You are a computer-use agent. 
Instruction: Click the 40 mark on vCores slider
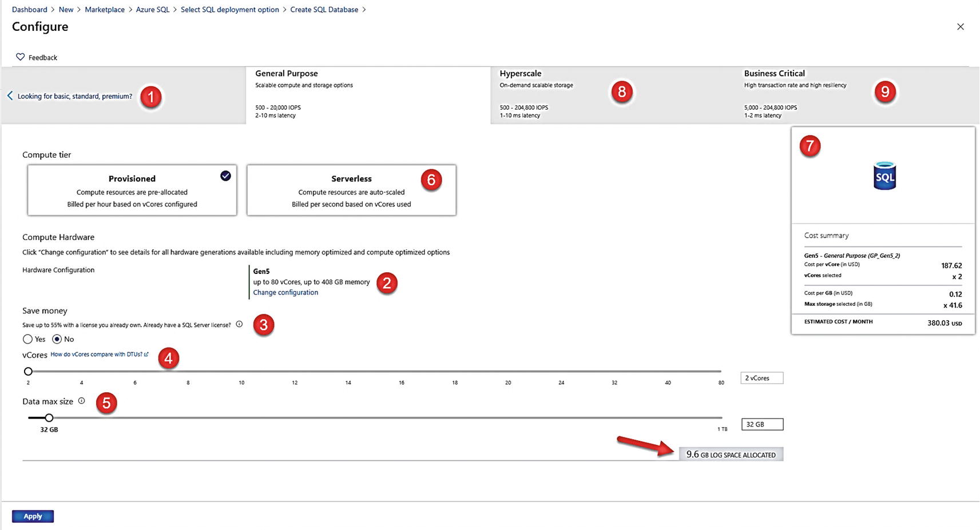(x=668, y=382)
